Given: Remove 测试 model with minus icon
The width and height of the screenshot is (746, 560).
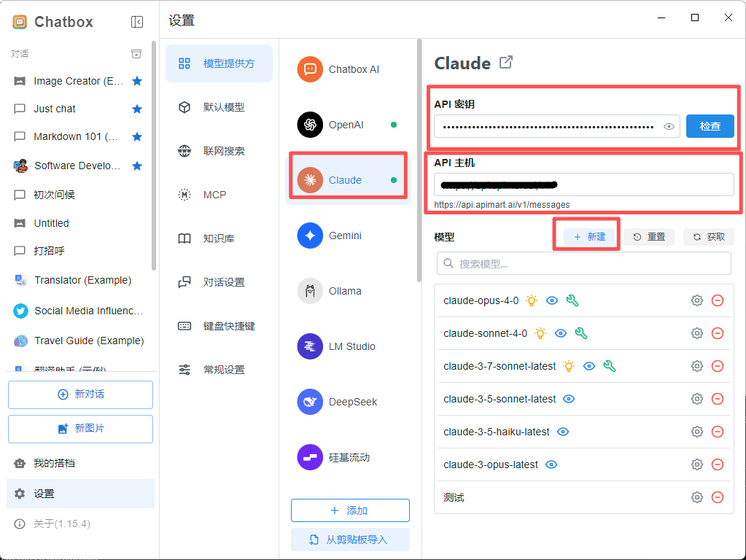Looking at the screenshot, I should (718, 498).
